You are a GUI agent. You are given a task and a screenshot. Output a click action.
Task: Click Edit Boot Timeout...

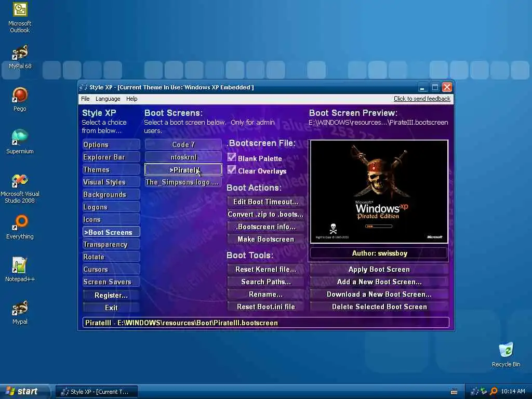265,202
